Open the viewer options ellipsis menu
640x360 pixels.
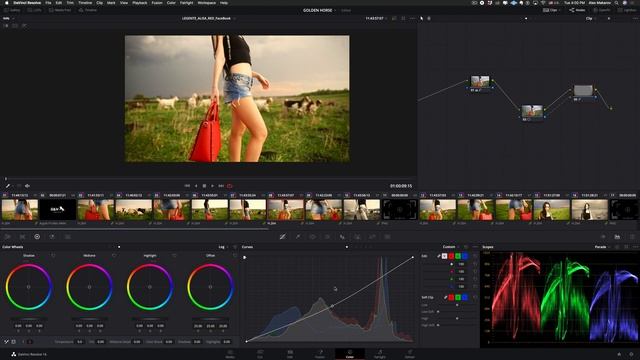412,18
